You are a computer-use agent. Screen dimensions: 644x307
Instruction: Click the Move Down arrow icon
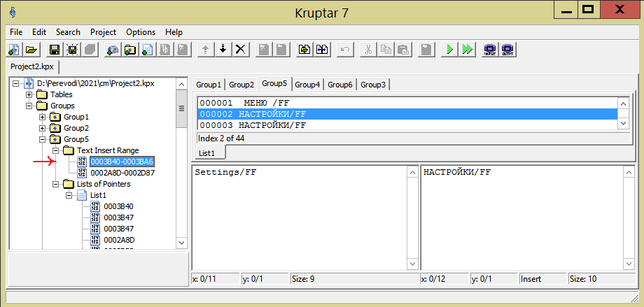click(223, 50)
